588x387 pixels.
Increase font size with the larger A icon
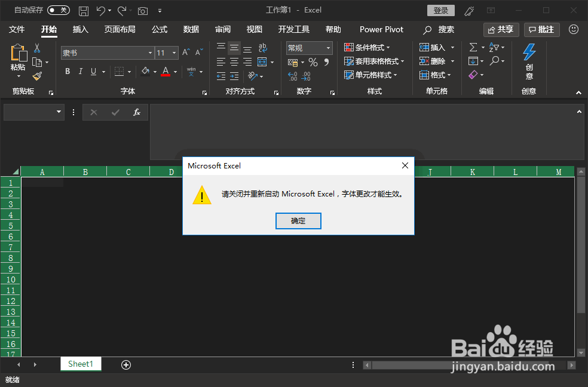click(186, 53)
